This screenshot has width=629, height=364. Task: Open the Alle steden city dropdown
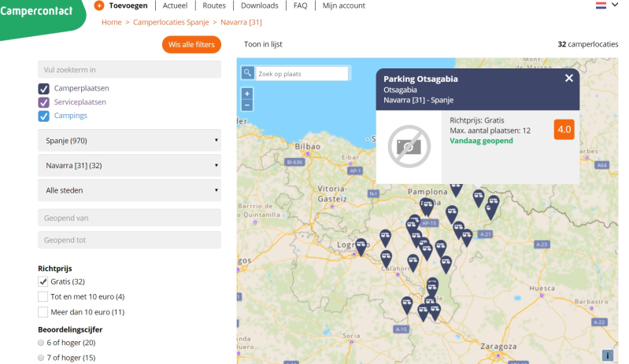[129, 190]
